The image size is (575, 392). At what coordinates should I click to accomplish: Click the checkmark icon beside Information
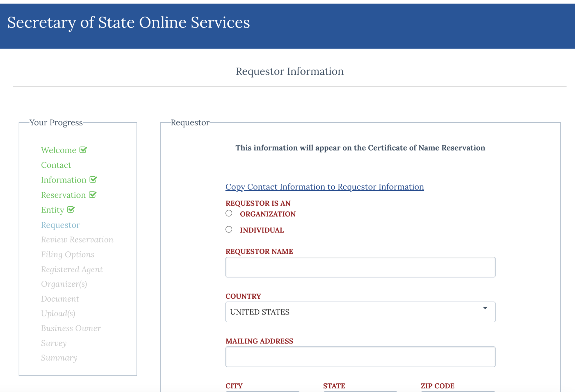(93, 180)
